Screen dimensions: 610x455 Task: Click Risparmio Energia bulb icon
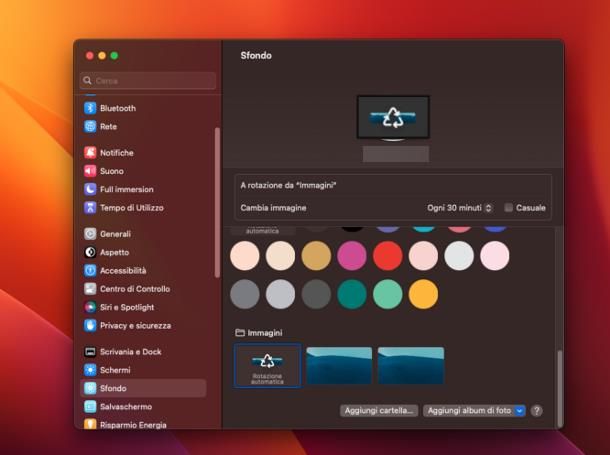pyautogui.click(x=90, y=424)
